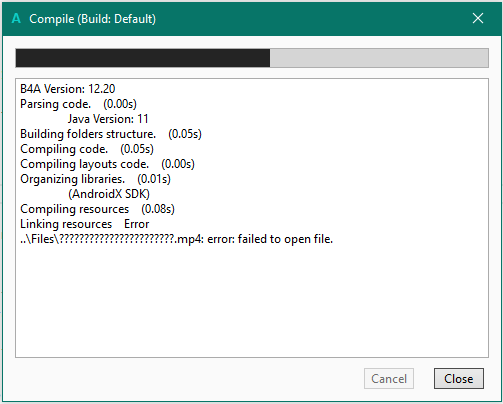Select the Building folders structure line
503x404 pixels.
pyautogui.click(x=111, y=134)
